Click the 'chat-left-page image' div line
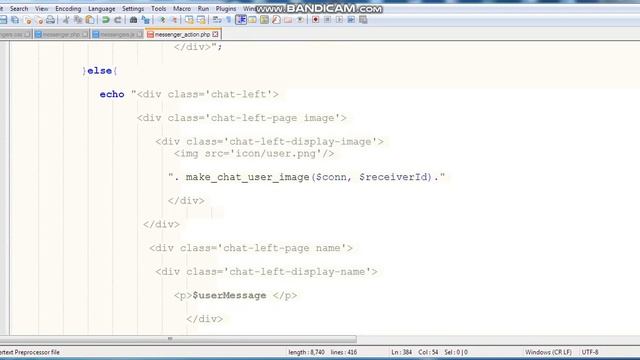Viewport: 640px width, 360px height. 242,118
